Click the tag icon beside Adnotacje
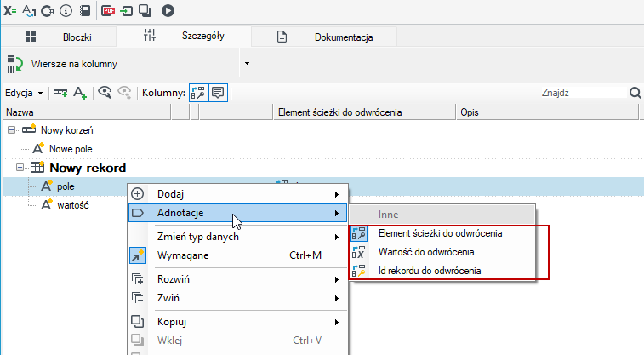This screenshot has width=644, height=355. point(137,213)
